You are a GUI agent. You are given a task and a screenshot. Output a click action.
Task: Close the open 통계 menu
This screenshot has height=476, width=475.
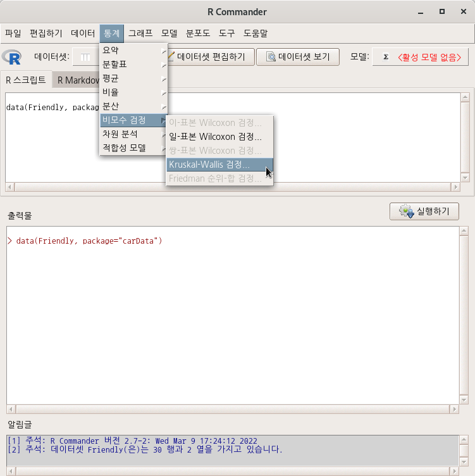click(x=111, y=33)
